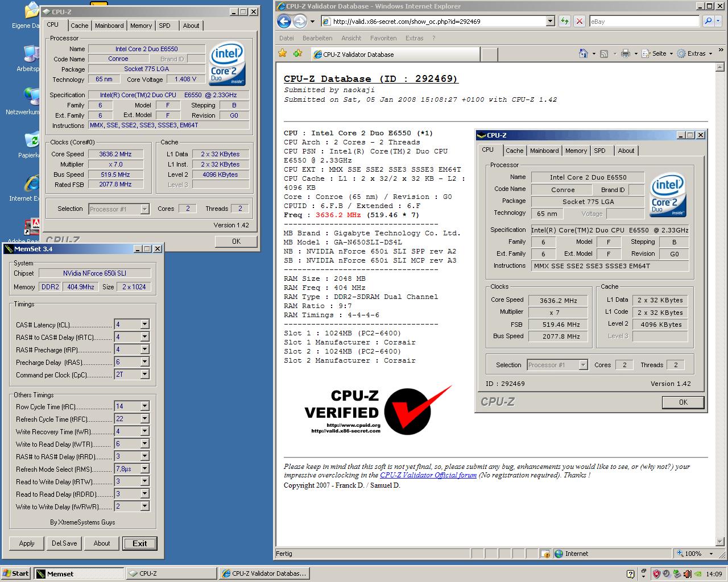The image size is (728, 582).
Task: Open CPU-Z Validator Official forum link
Action: (x=428, y=475)
